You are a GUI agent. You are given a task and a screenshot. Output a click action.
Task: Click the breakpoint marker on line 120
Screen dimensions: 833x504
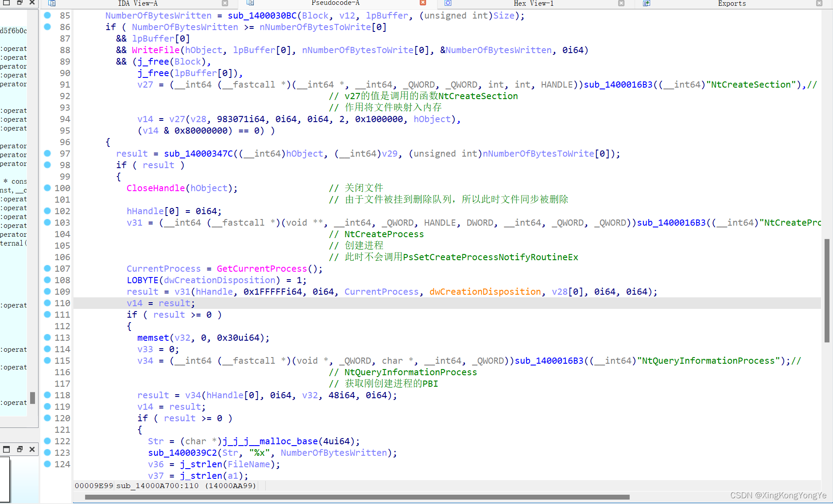click(47, 418)
